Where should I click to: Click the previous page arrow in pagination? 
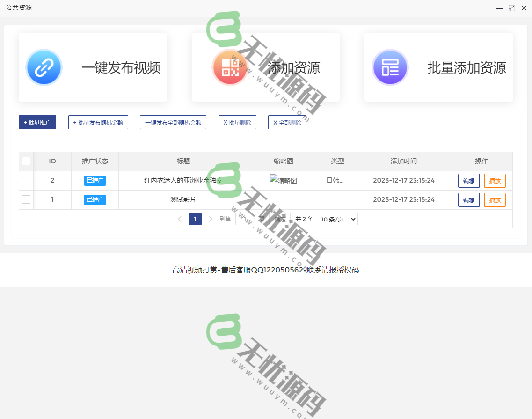tap(180, 219)
